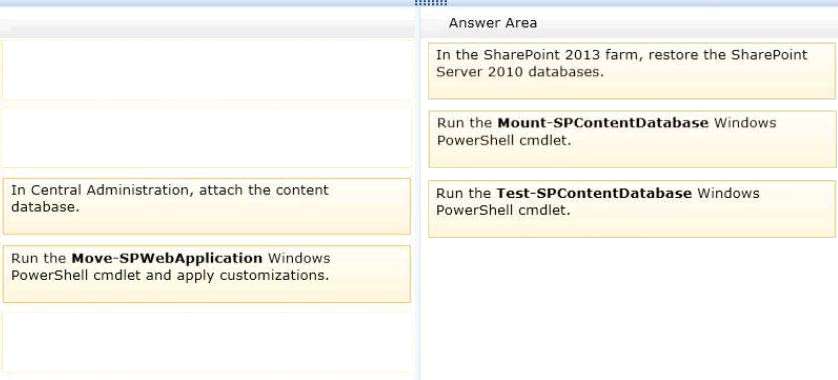Click the bold Test-SPContentDatabase text
The width and height of the screenshot is (838, 380).
pos(594,193)
